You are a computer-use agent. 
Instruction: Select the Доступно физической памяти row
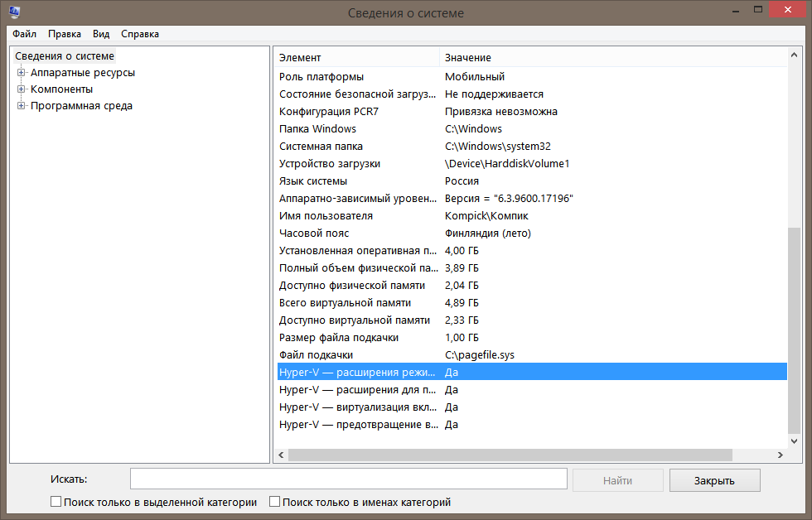(532, 285)
